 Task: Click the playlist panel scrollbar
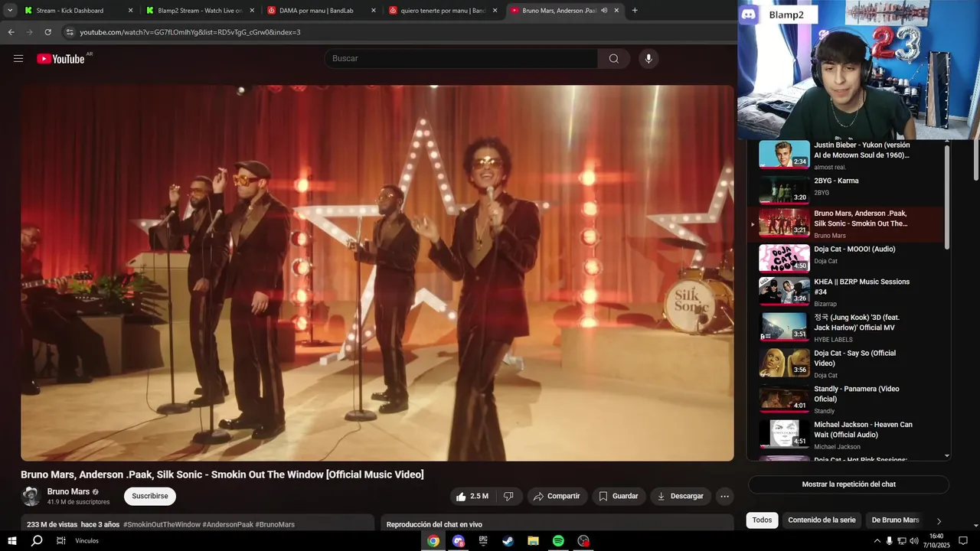pyautogui.click(x=947, y=197)
